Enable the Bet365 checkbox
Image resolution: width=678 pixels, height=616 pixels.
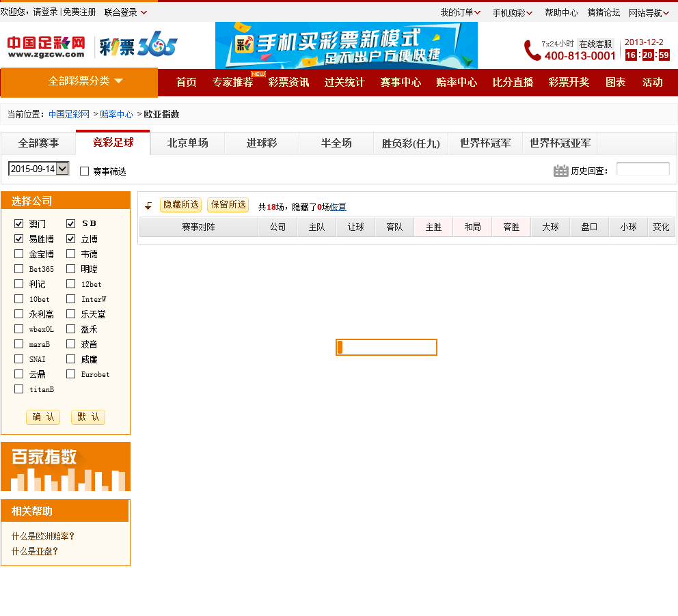(18, 268)
